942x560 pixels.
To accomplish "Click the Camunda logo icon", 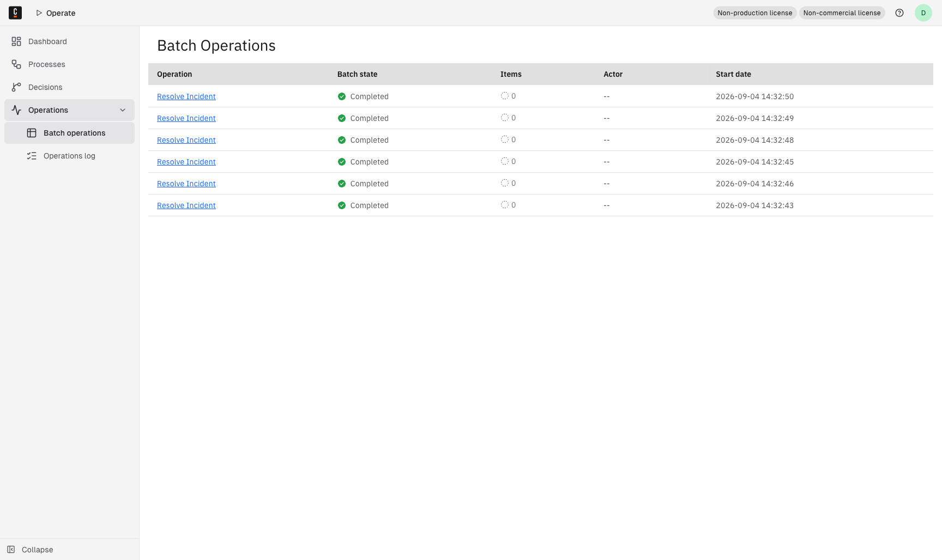I will (x=15, y=13).
